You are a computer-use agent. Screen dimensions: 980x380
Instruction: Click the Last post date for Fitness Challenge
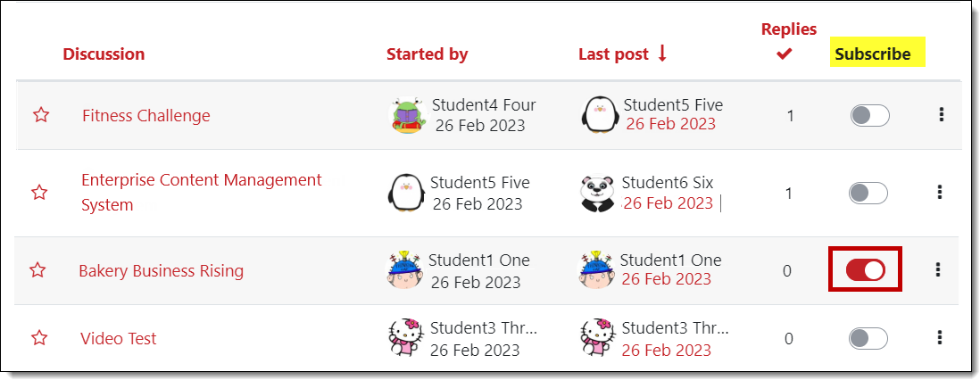click(670, 124)
